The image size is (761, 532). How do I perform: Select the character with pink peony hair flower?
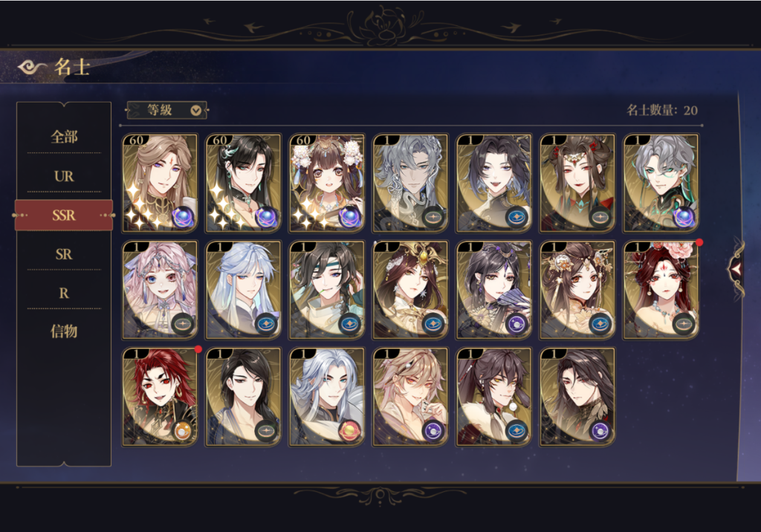pyautogui.click(x=661, y=290)
